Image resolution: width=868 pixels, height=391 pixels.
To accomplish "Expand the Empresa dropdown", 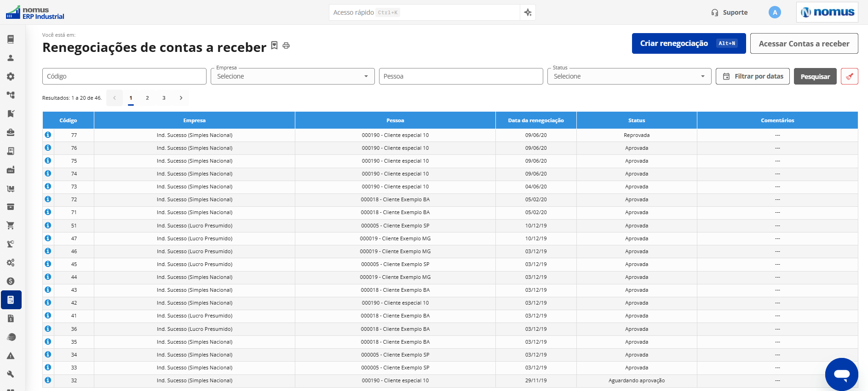I will tap(293, 76).
